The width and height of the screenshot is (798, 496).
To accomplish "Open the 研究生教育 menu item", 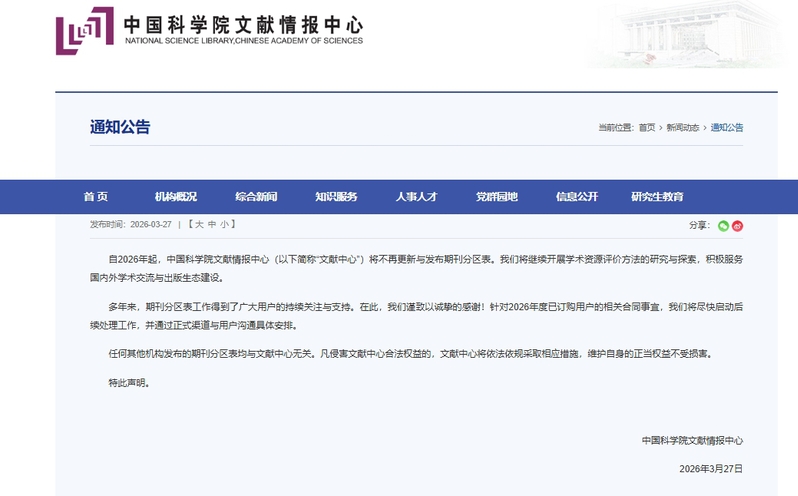I will (657, 197).
